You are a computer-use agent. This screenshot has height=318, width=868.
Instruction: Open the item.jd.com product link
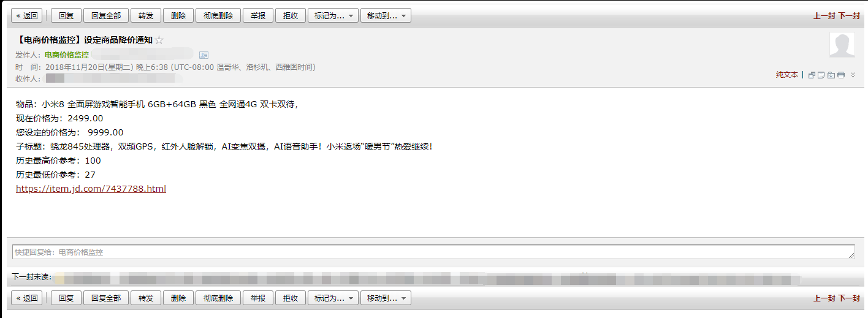[91, 189]
